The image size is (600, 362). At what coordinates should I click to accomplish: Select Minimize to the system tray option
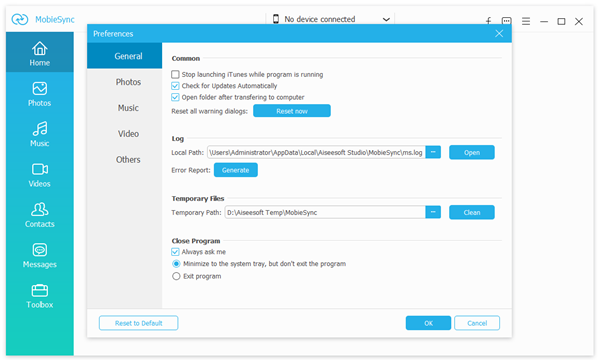pos(176,264)
